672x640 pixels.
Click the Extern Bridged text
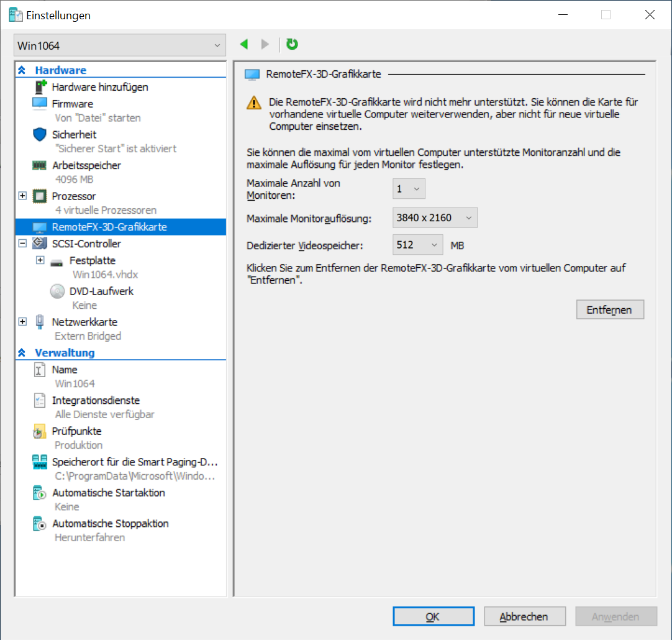tap(88, 336)
